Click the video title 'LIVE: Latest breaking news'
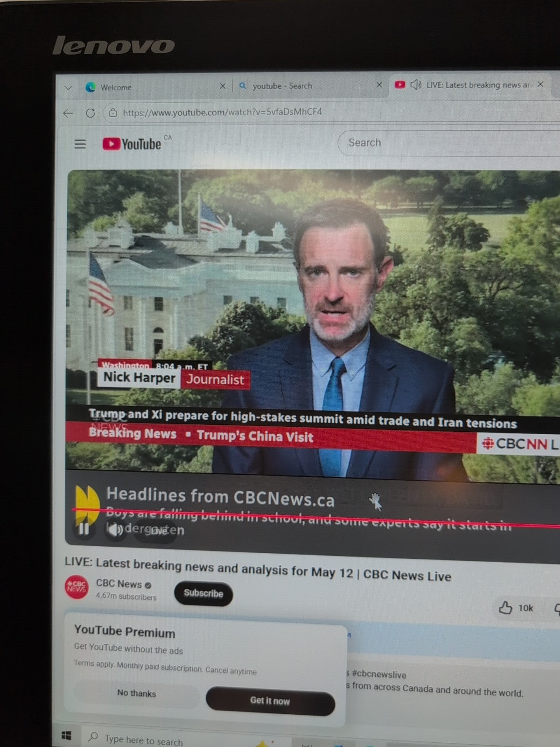 click(258, 569)
